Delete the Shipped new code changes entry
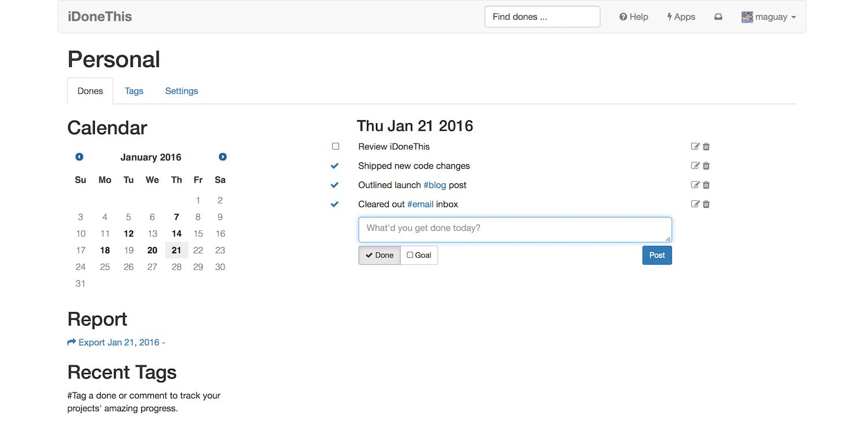The height and width of the screenshot is (421, 868). coord(706,165)
